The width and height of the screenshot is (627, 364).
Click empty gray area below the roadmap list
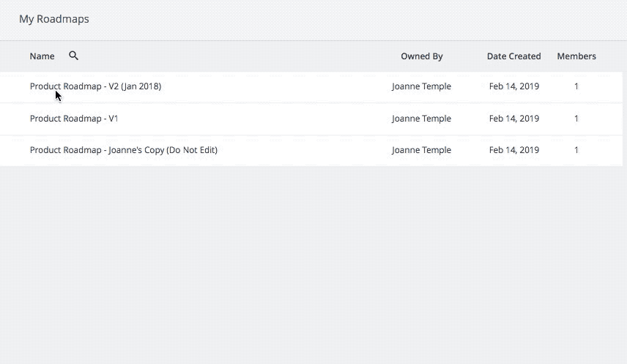pyautogui.click(x=313, y=264)
